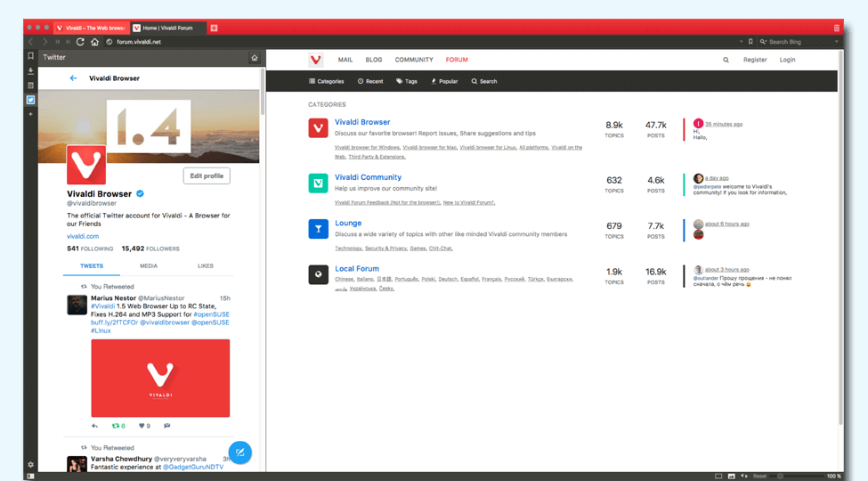Open Recent in forum dark bar

point(370,81)
